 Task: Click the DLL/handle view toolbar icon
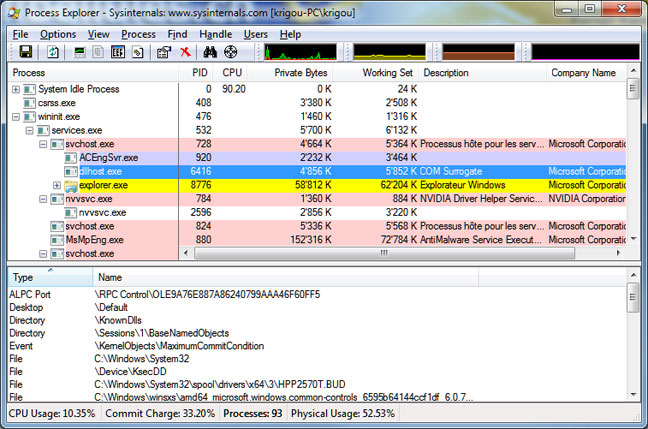[138, 52]
